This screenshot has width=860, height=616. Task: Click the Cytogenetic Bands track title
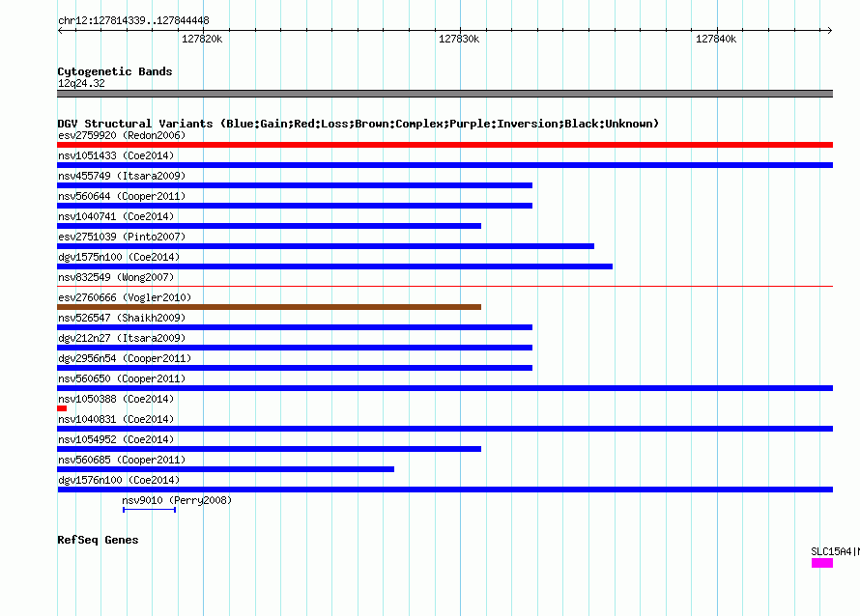(115, 71)
